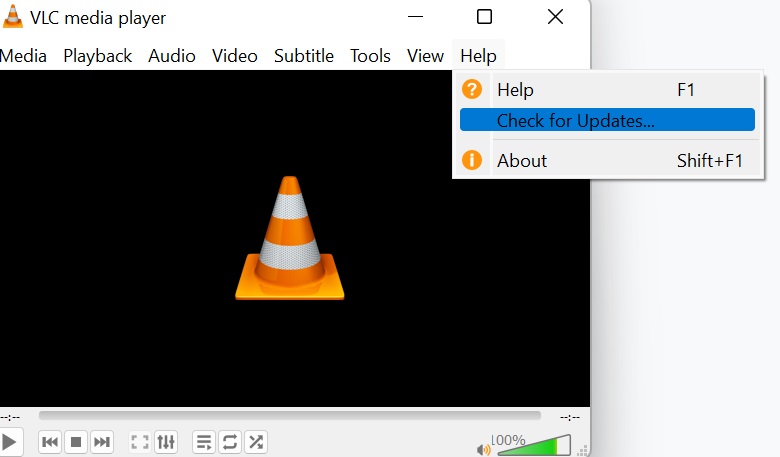Close the VLC media player window

tap(555, 17)
